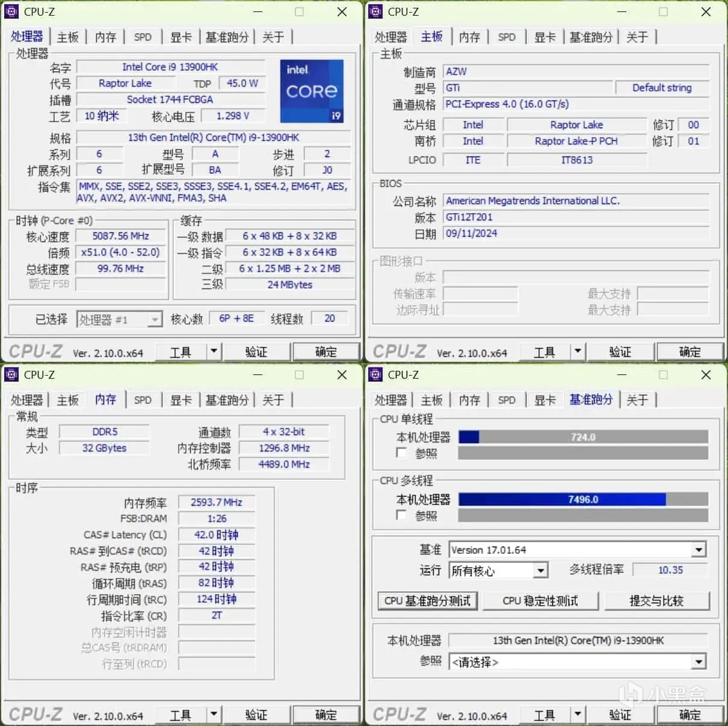Click the CAS# Latency value 42.0 时钟
Screen dimensions: 728x726
(217, 535)
